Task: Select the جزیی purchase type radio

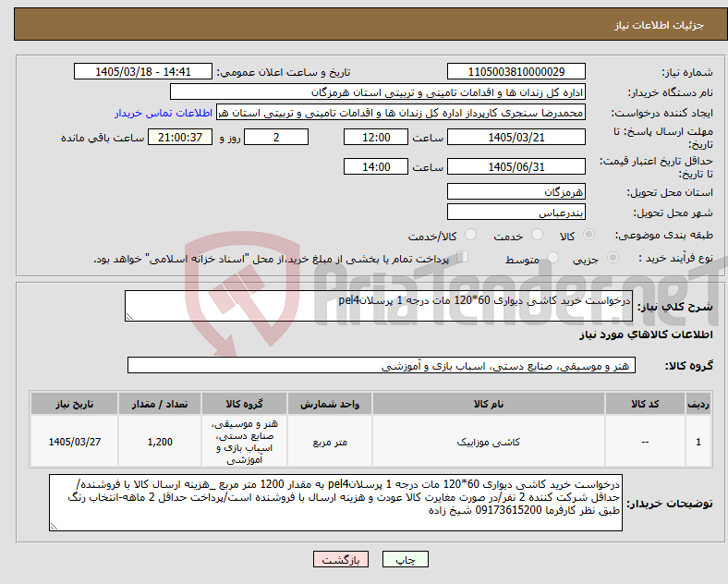Action: click(613, 257)
